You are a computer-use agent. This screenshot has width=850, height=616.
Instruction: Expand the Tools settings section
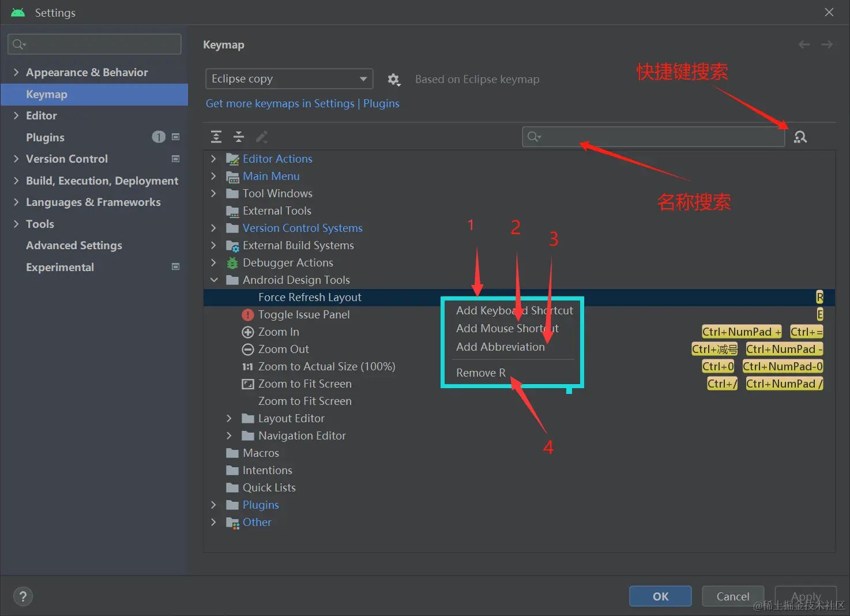(16, 224)
